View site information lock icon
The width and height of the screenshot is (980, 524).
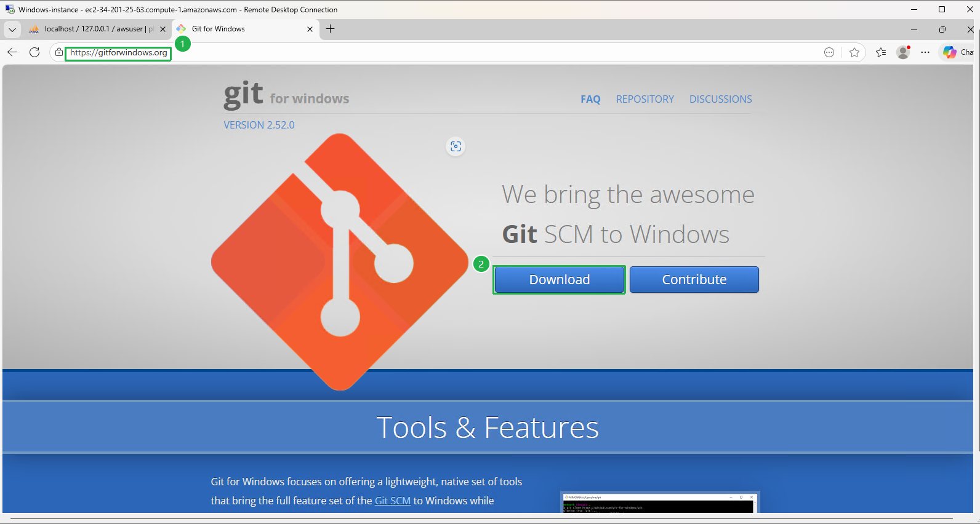pyautogui.click(x=59, y=52)
